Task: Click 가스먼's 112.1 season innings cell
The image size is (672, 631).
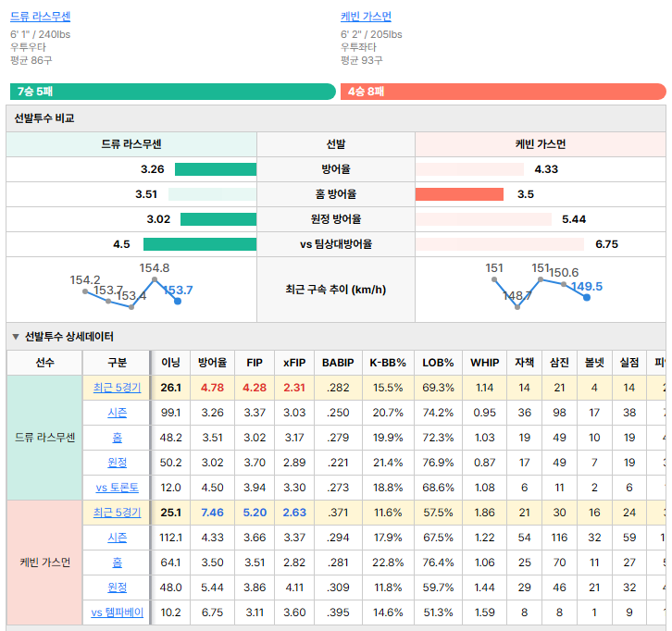Action: [170, 538]
